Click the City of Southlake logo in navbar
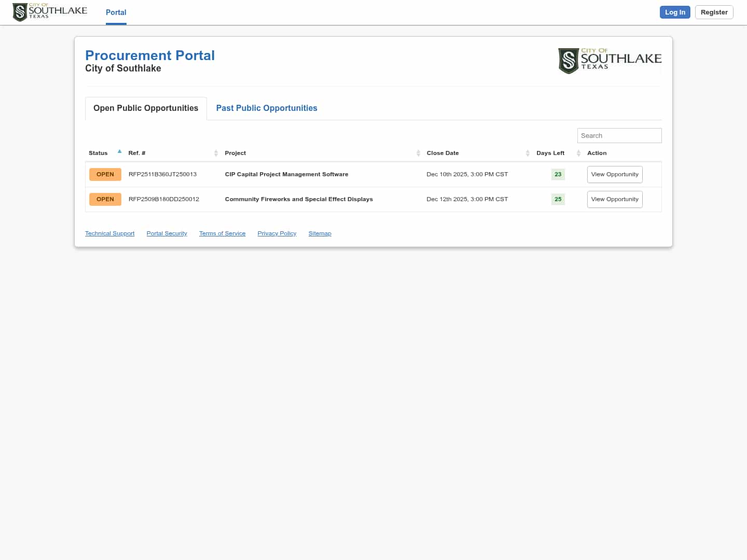This screenshot has height=560, width=747. tap(50, 12)
